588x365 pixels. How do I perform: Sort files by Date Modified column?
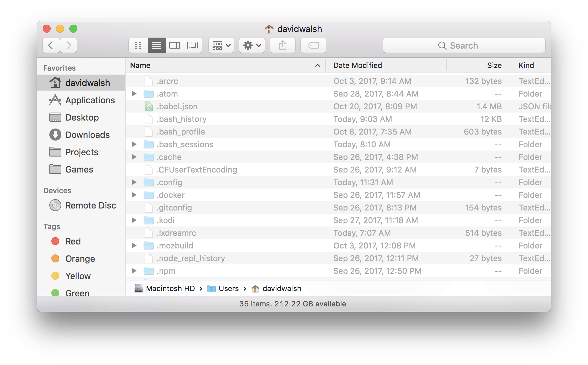pos(357,65)
